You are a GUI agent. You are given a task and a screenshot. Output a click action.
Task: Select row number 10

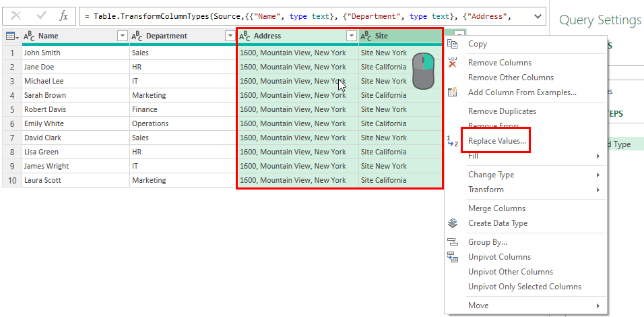12,181
